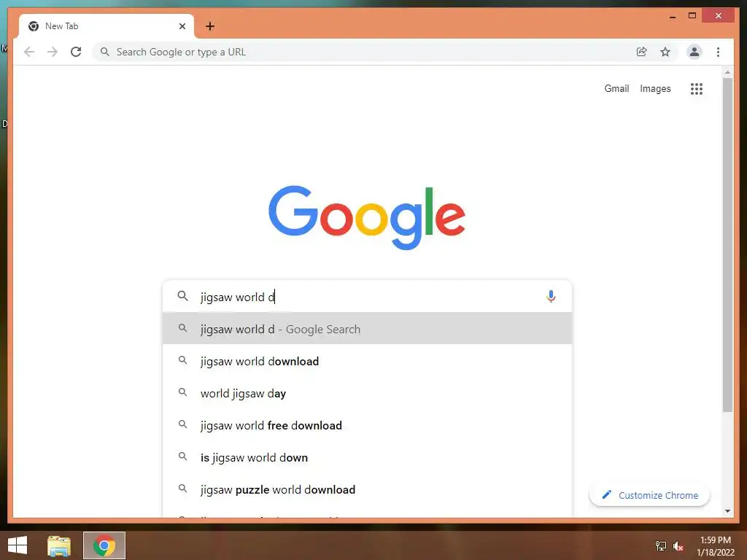Screen dimensions: 747x560
Task: Click the browser forward arrow
Action: (x=53, y=52)
